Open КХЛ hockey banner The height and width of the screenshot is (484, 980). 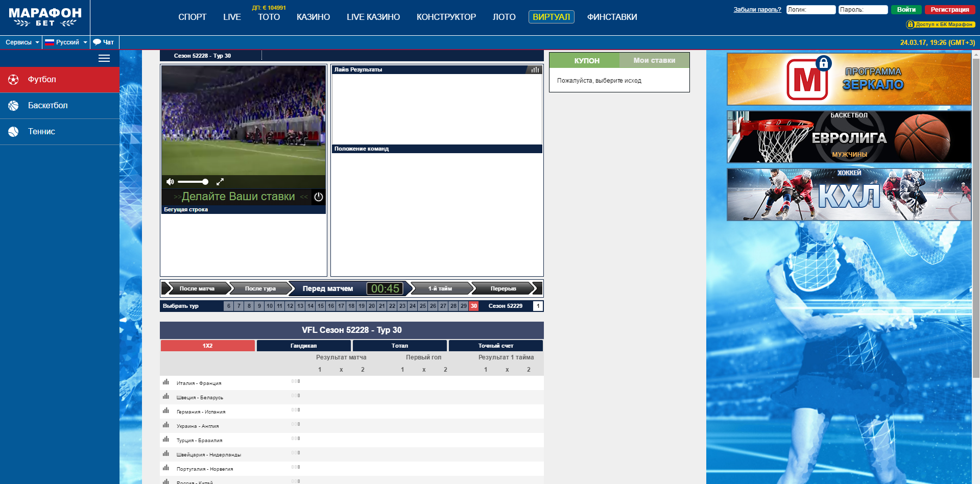(849, 195)
